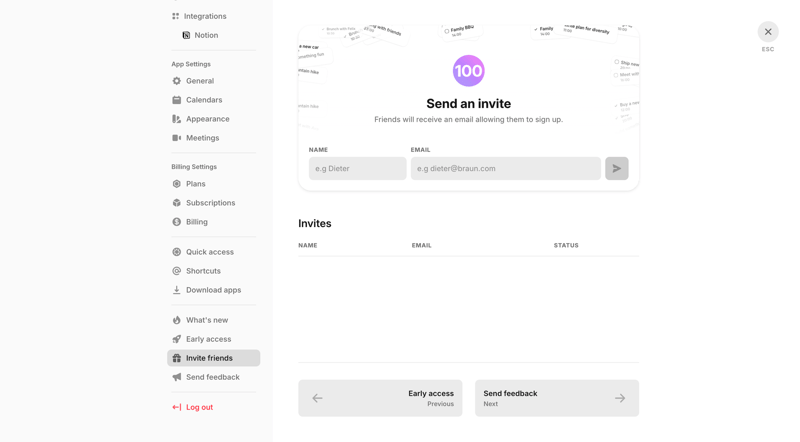Open Meetings settings
The height and width of the screenshot is (442, 800).
point(202,138)
